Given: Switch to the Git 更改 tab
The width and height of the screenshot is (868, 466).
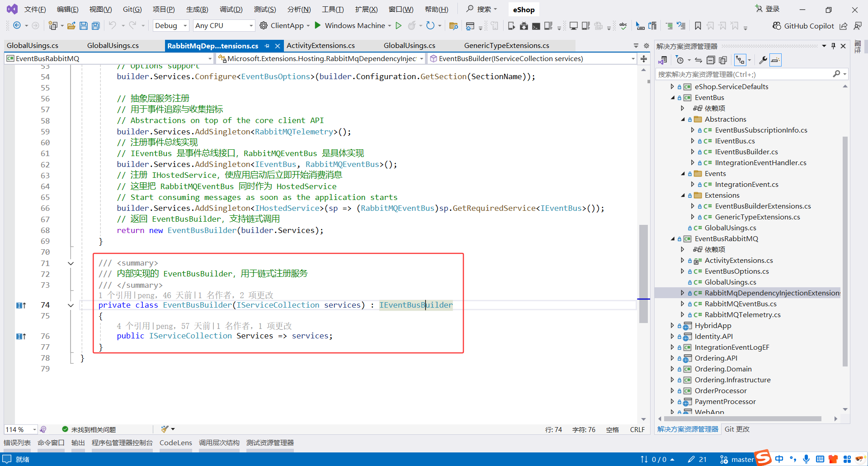Looking at the screenshot, I should tap(737, 429).
